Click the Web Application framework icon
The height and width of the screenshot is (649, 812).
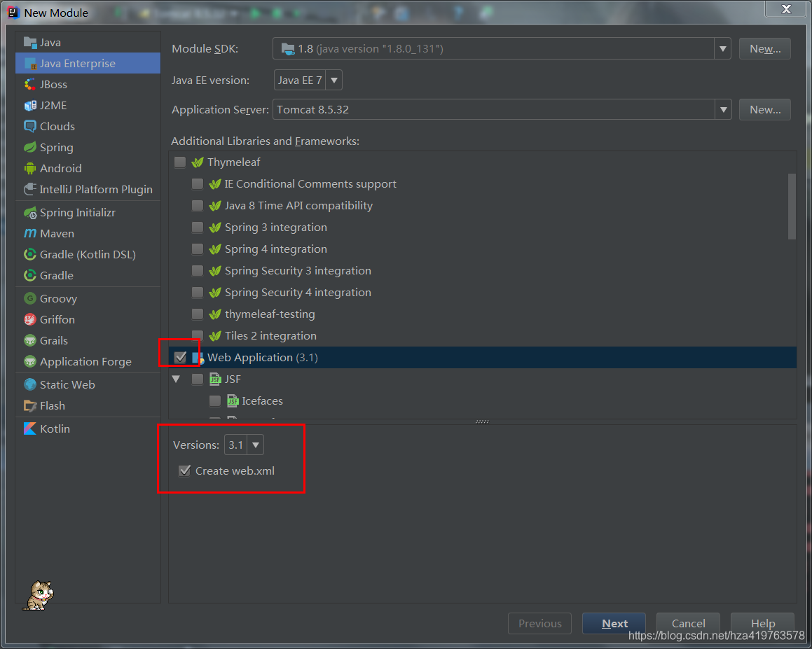(198, 358)
